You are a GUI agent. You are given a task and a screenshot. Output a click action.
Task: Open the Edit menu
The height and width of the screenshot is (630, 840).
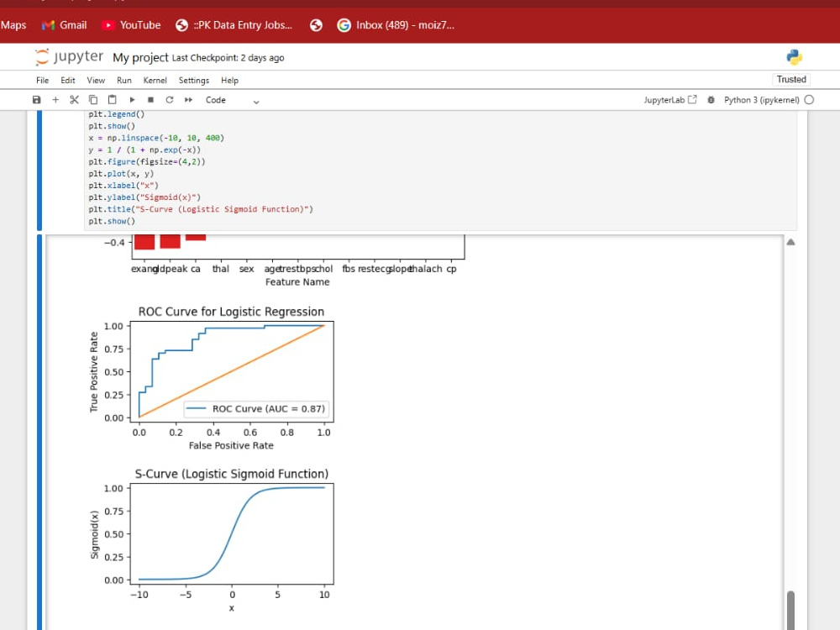(67, 81)
